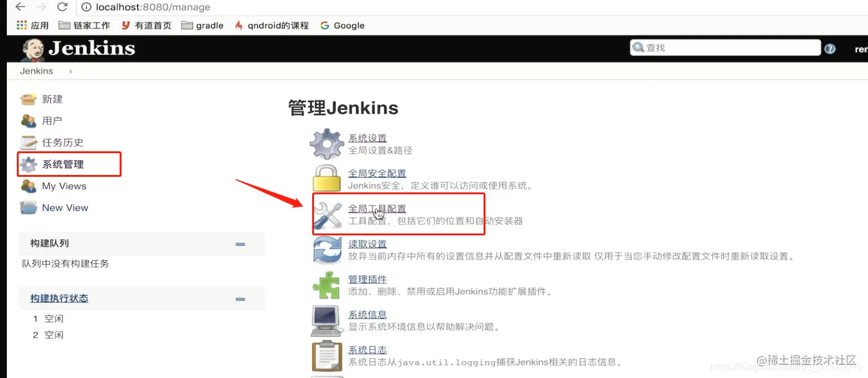Viewport: 868px width, 378px height.
Task: Click the 全局安全配置 padlock icon
Action: point(327,179)
